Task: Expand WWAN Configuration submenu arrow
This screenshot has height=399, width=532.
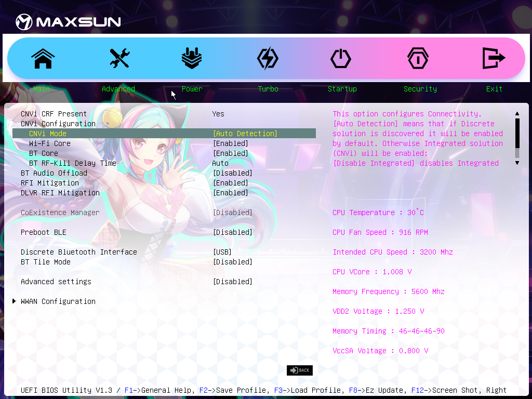Action: point(14,301)
